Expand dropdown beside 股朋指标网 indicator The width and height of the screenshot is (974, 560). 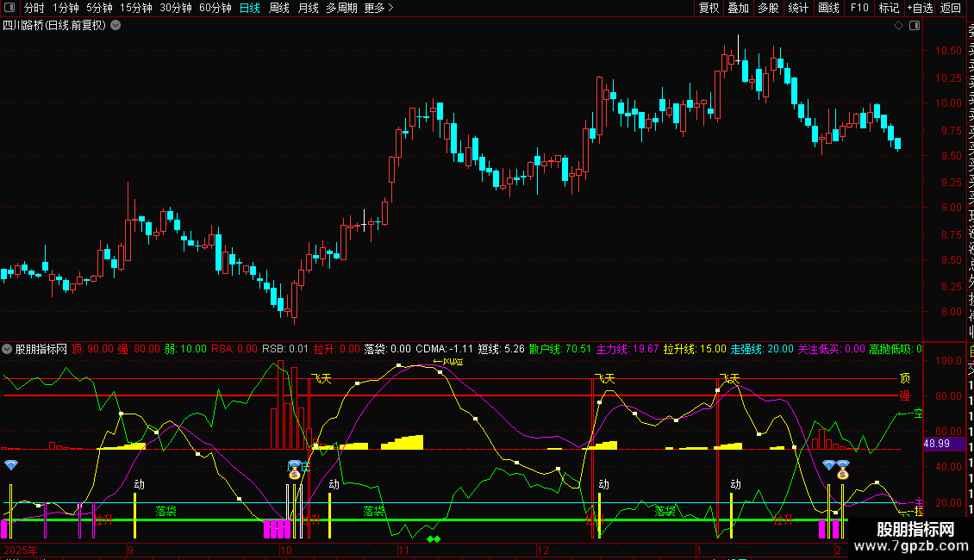[7, 349]
